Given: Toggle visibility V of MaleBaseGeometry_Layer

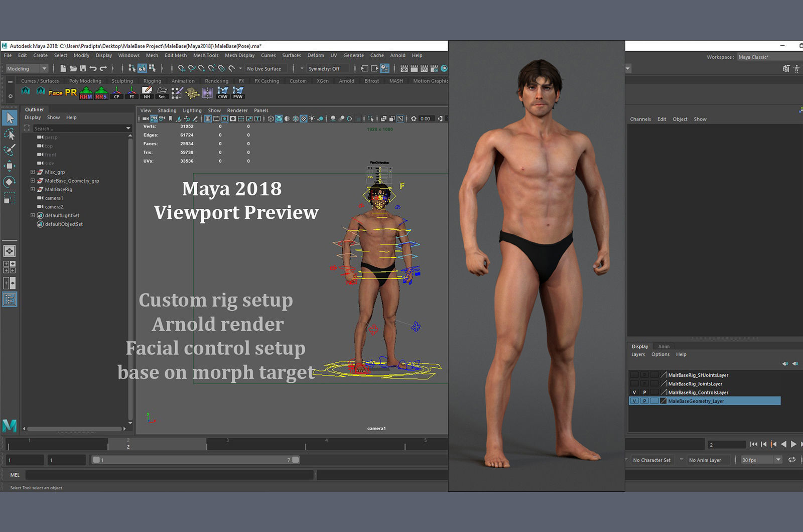Looking at the screenshot, I should [x=634, y=401].
